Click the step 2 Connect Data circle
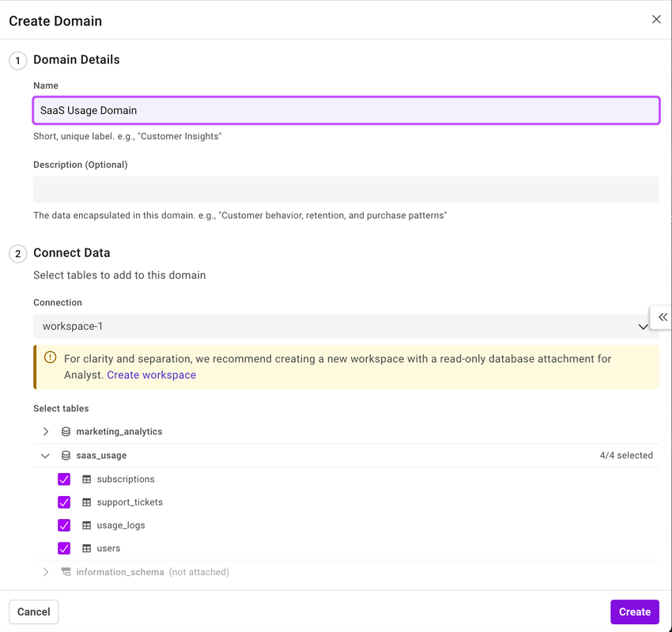The width and height of the screenshot is (672, 632). [17, 253]
